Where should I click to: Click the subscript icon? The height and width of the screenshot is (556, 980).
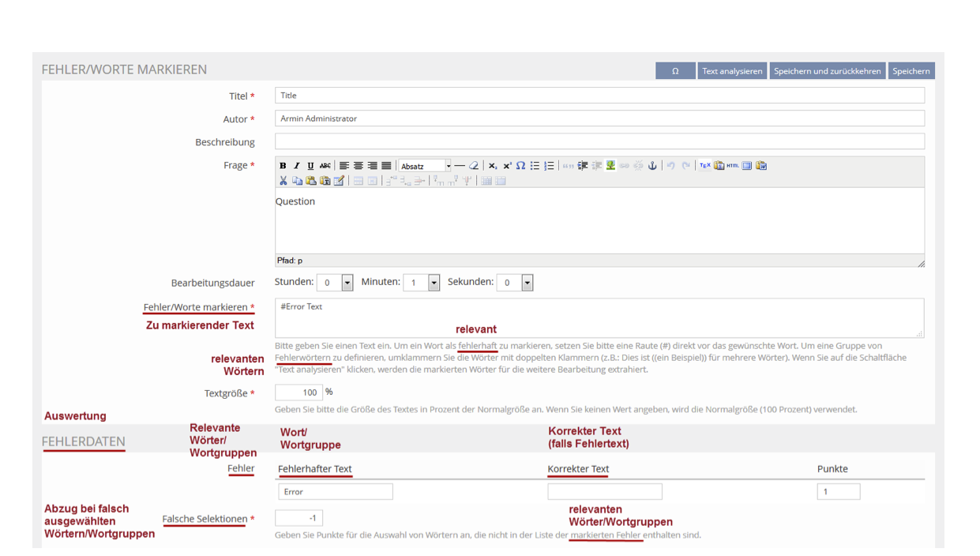click(493, 166)
